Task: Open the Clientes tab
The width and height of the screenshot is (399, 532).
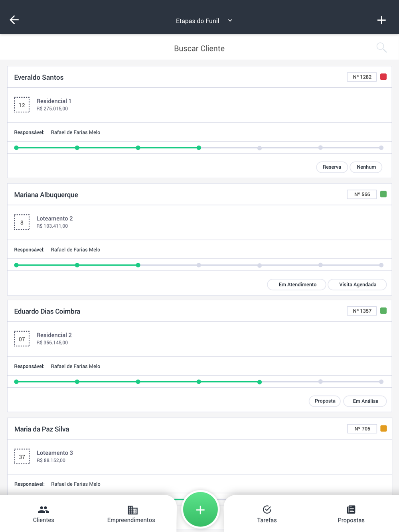Action: (x=43, y=514)
